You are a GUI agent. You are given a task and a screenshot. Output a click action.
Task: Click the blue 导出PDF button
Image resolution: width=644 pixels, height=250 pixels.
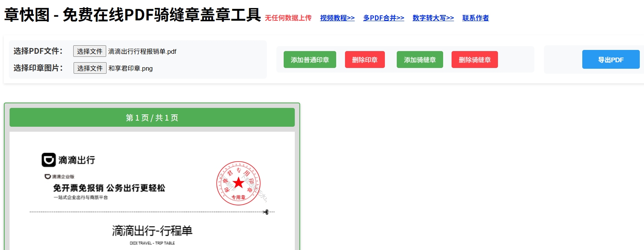[x=611, y=60]
